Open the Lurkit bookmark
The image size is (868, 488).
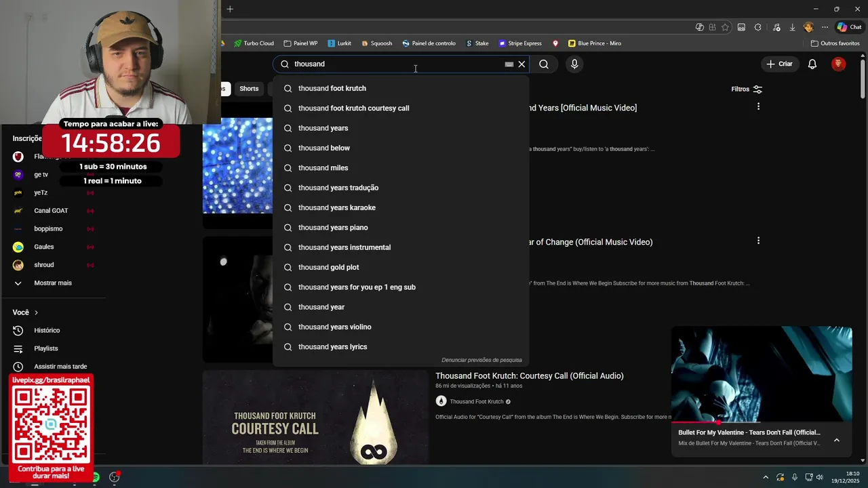339,43
